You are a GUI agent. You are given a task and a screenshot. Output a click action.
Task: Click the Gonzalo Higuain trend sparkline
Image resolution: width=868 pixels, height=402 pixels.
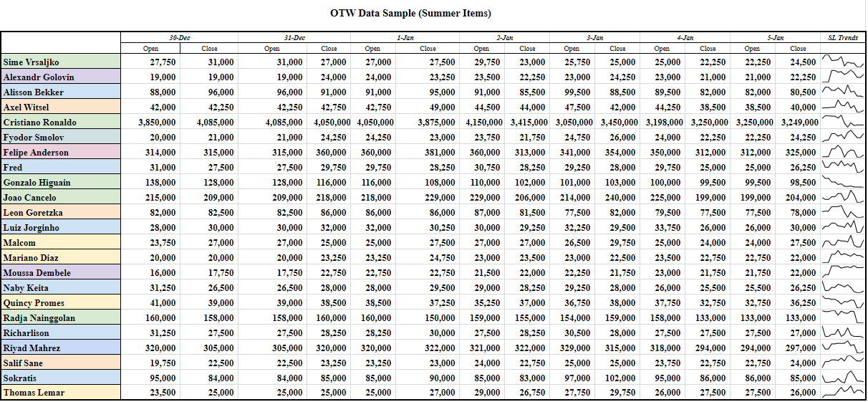coord(843,183)
